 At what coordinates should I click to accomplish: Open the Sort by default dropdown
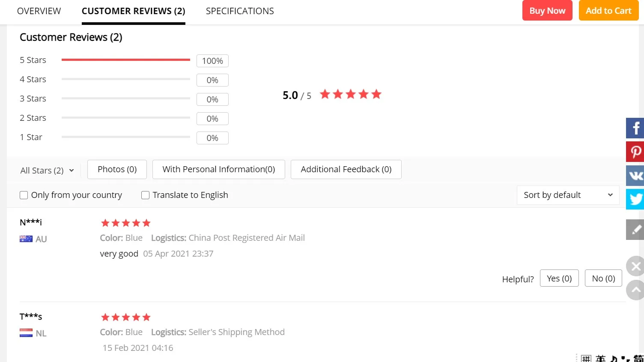[568, 195]
